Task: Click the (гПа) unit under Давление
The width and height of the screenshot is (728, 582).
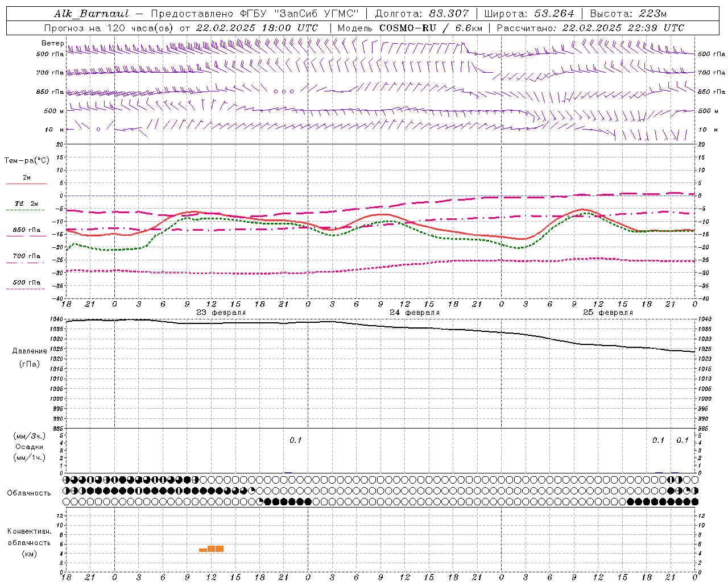Action: (x=29, y=364)
